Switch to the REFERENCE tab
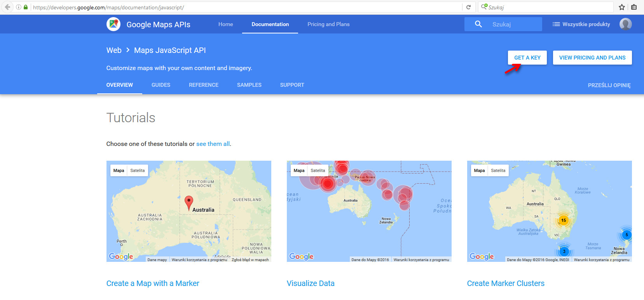644x300 pixels. coord(204,85)
